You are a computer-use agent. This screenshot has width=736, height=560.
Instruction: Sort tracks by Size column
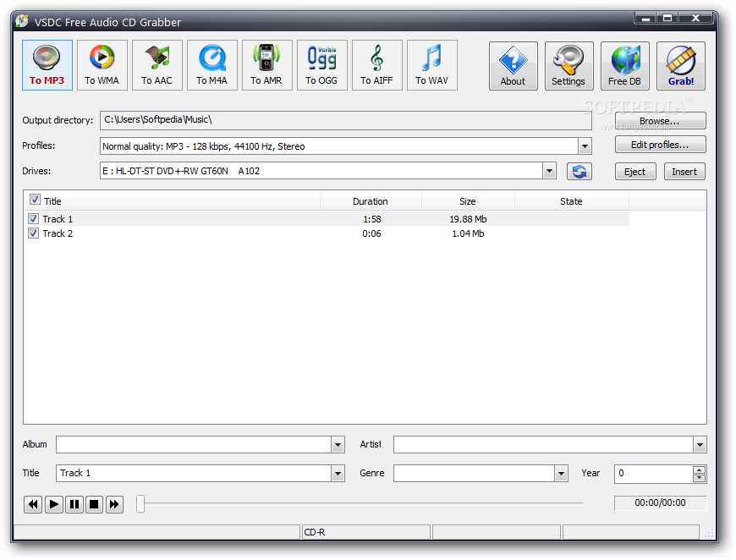click(x=468, y=201)
